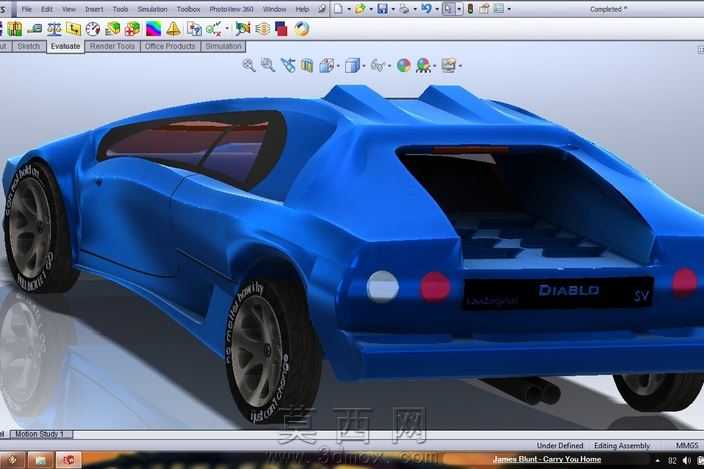This screenshot has width=704, height=469.
Task: Click the Check Active Document icon
Action: (x=214, y=29)
